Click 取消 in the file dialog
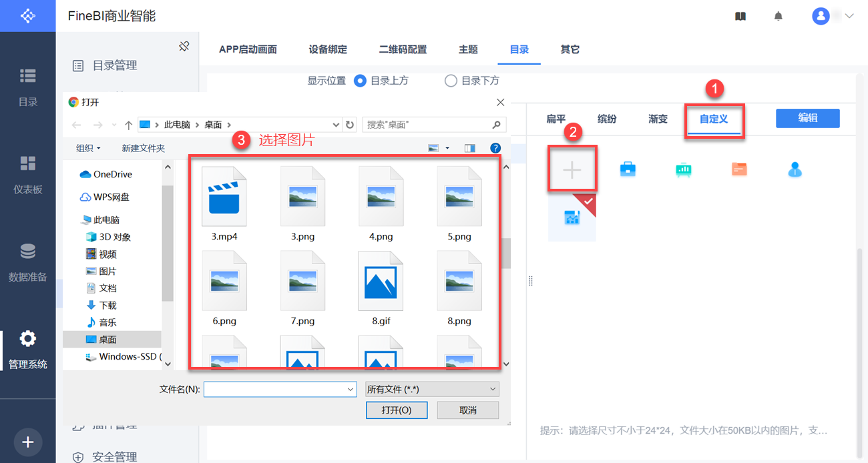The height and width of the screenshot is (463, 868). click(468, 410)
